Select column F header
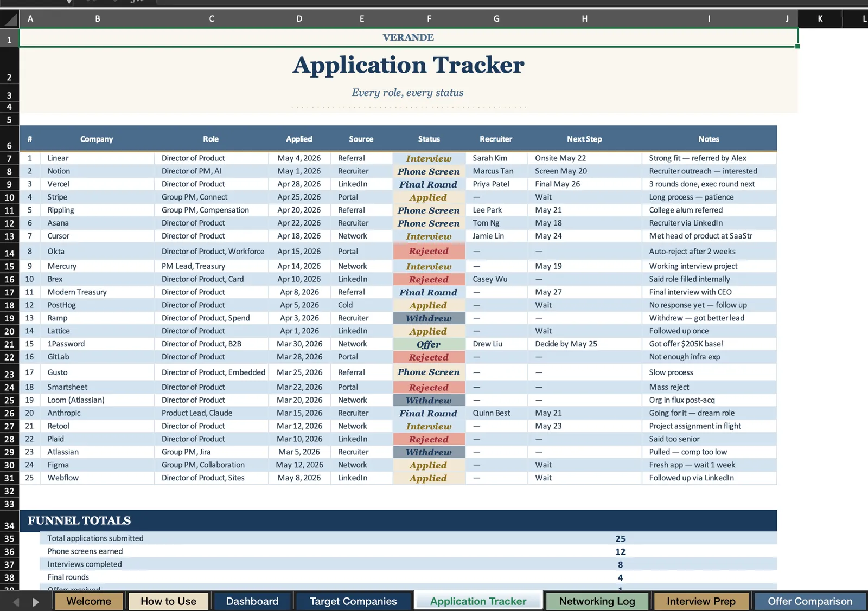 429,19
